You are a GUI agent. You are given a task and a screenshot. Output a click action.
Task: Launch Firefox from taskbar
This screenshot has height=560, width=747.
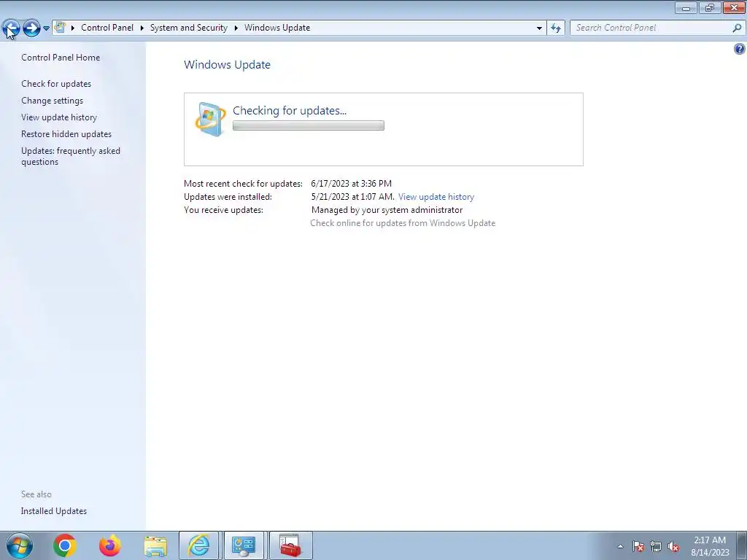coord(109,545)
